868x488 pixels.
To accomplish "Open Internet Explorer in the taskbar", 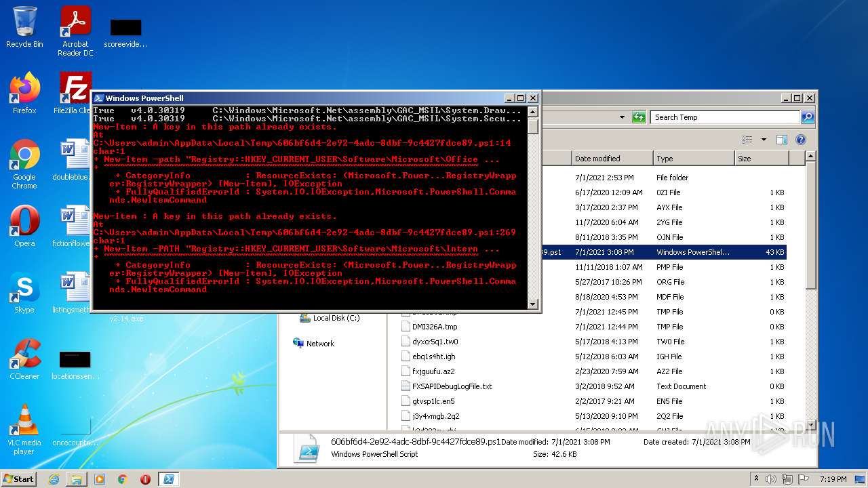I will click(x=54, y=479).
